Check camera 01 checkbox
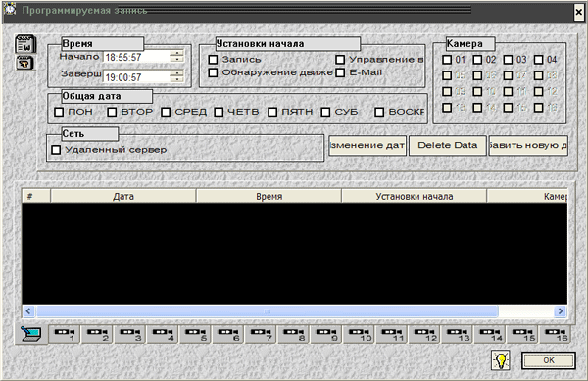The width and height of the screenshot is (588, 381). click(447, 60)
